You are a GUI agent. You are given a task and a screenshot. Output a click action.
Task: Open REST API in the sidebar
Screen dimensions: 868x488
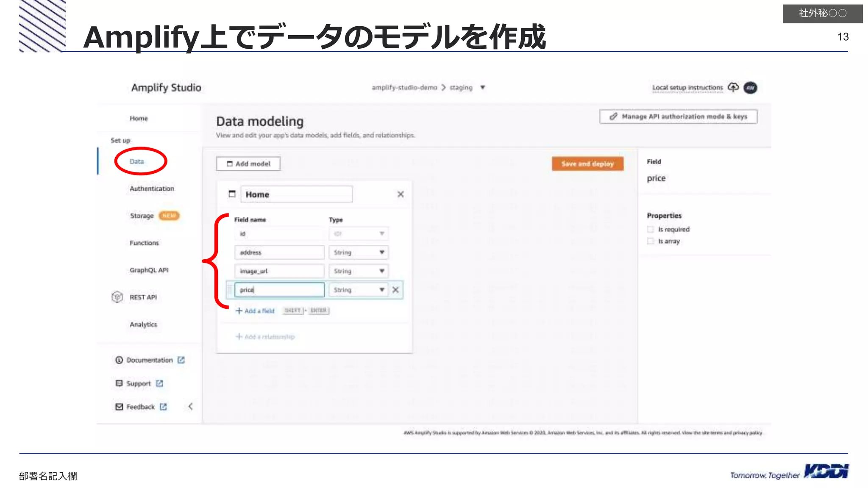coord(143,297)
